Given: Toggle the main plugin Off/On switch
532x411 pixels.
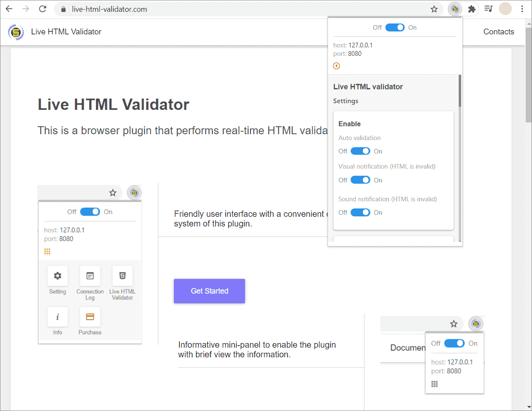Looking at the screenshot, I should coord(395,27).
